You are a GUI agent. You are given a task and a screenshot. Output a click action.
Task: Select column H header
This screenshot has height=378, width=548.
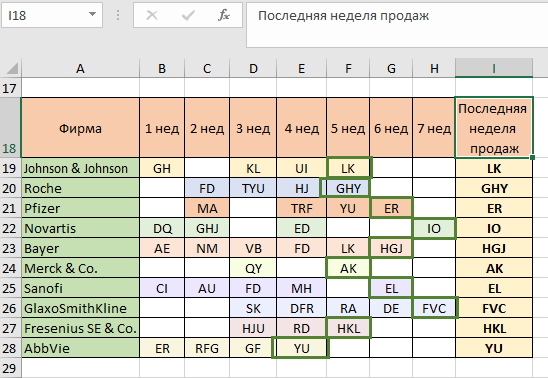coord(434,68)
